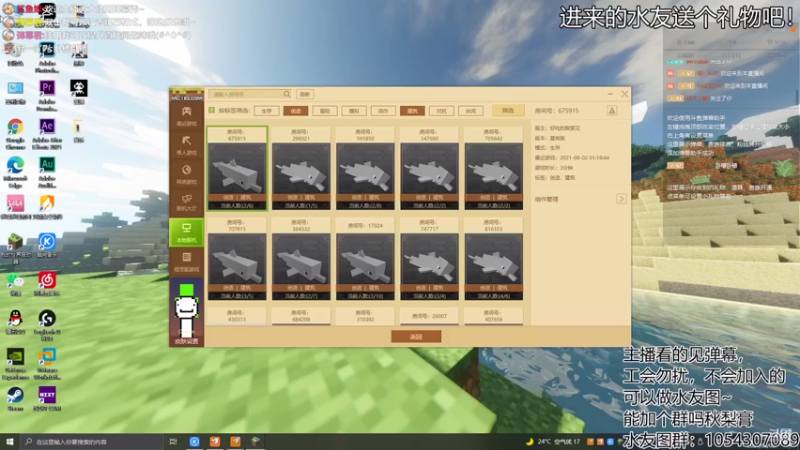Image resolution: width=800 pixels, height=450 pixels.
Task: Close the game launcher window
Action: click(624, 94)
